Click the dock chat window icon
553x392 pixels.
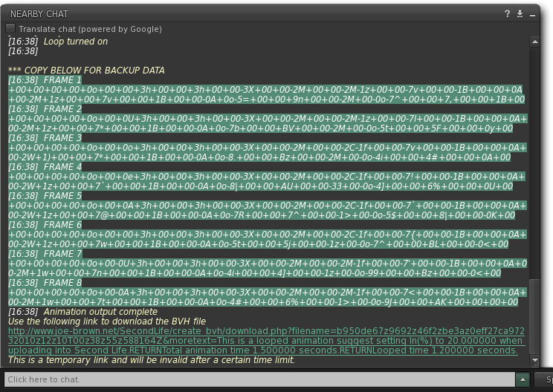[x=520, y=13]
